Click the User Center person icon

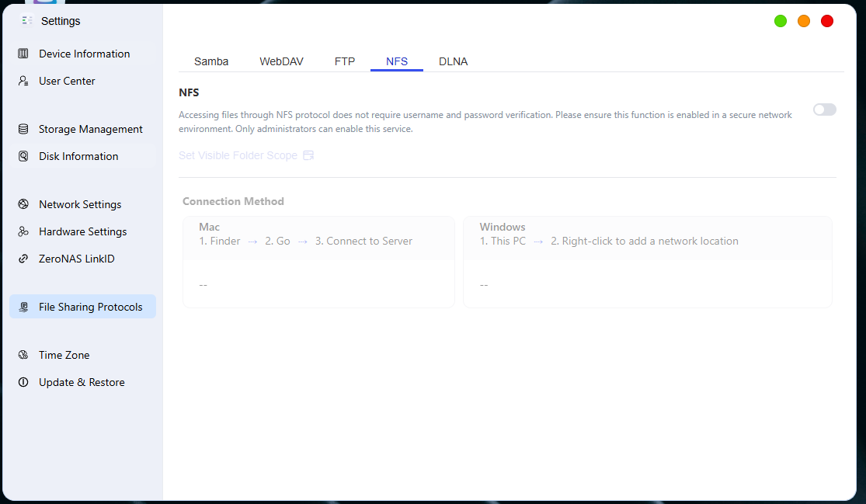coord(23,81)
